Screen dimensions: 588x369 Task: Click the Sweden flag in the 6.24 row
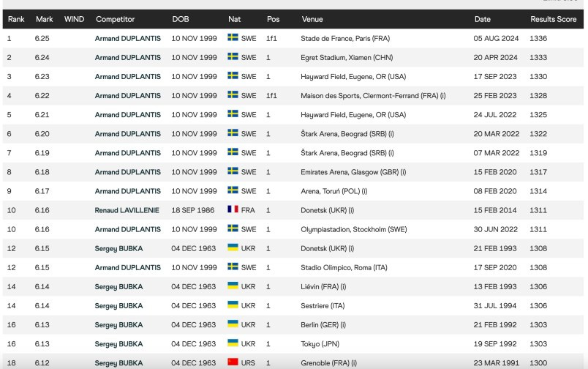point(233,56)
